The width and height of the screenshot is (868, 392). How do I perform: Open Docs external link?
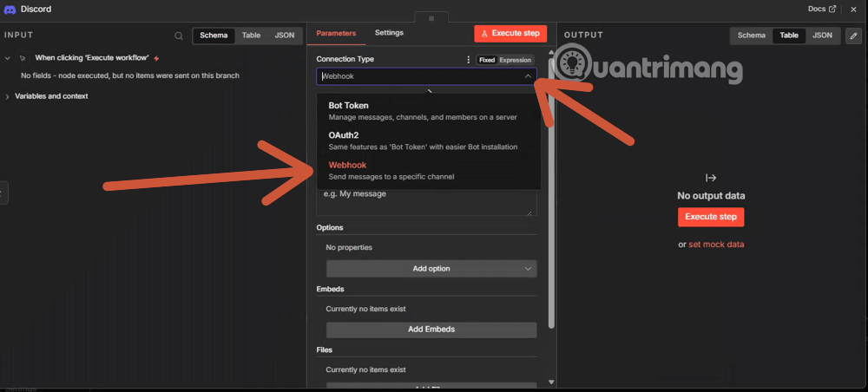822,9
